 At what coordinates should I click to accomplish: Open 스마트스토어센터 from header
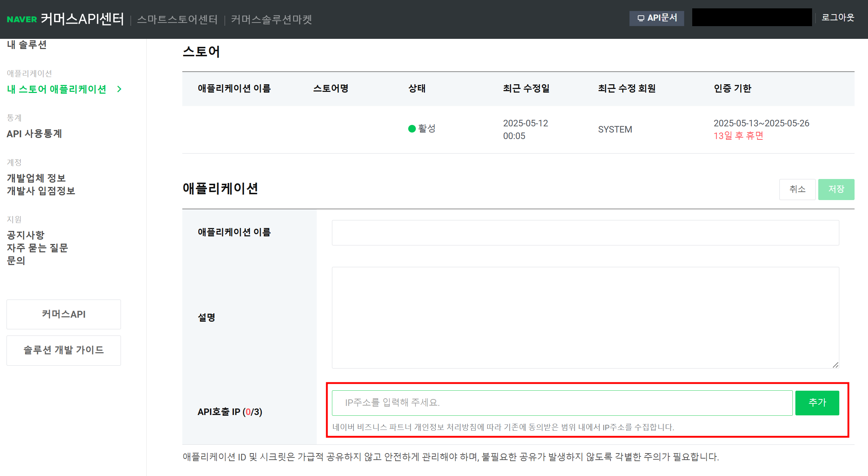click(177, 19)
